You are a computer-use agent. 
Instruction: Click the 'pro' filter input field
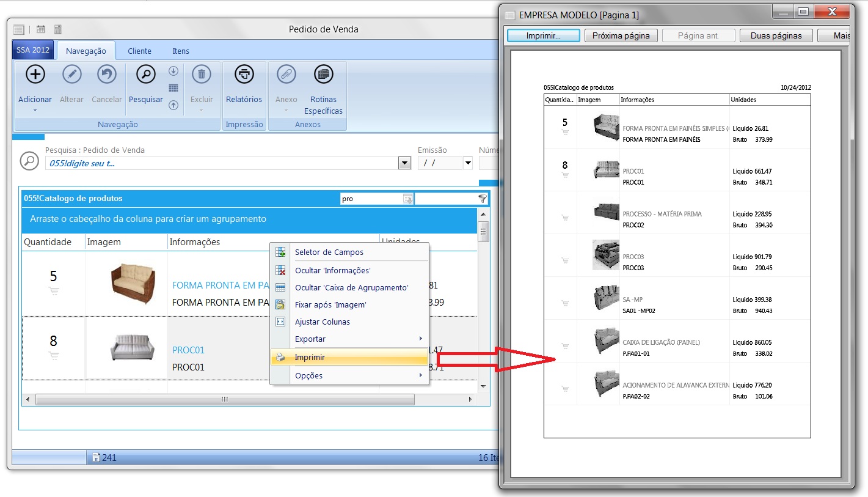pos(371,199)
